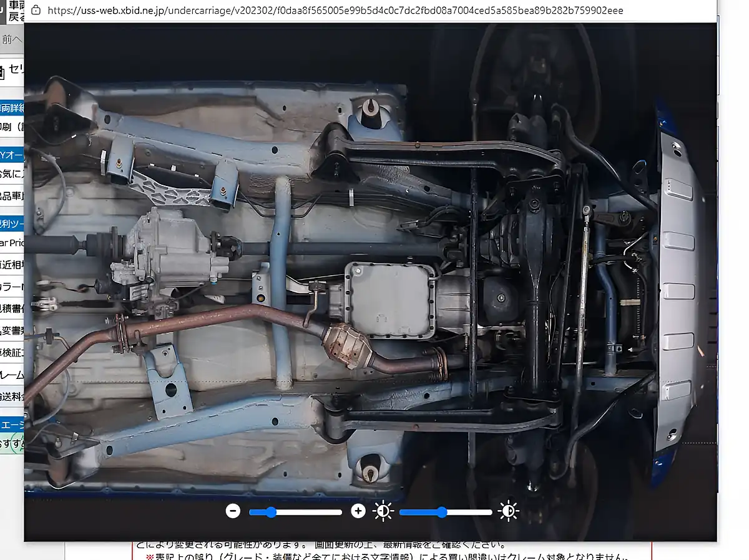The image size is (749, 560).
Task: Click the 前へ previous button
Action: [12, 39]
